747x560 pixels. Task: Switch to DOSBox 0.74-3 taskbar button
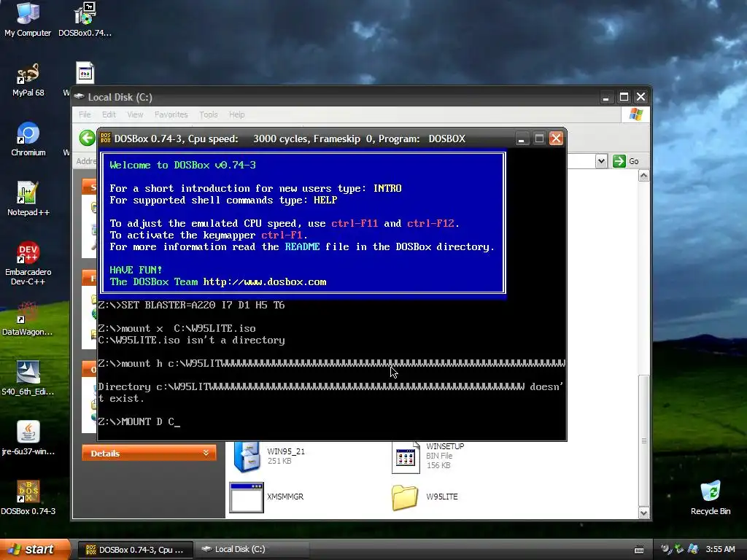click(x=135, y=550)
